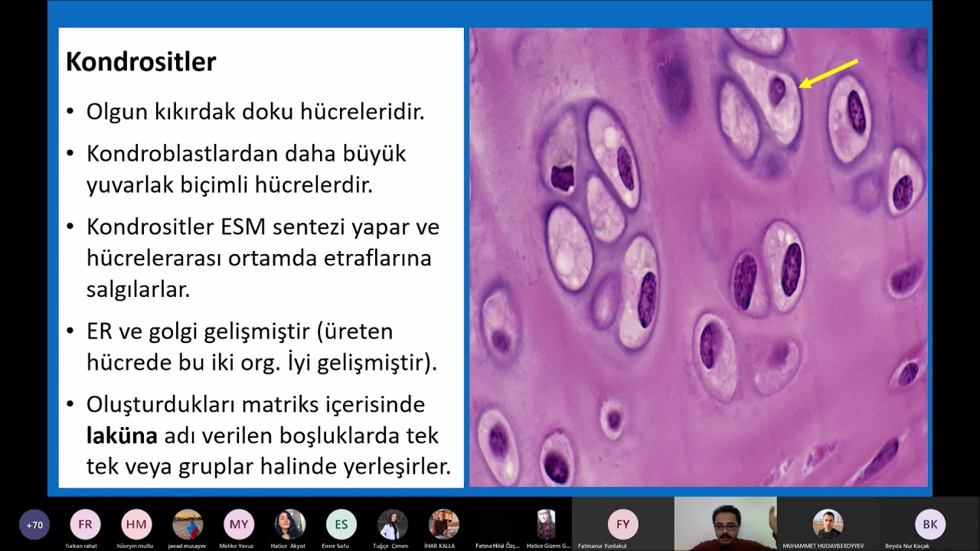Click Tuğçe Çimen's profile photo
Viewport: 980px width, 551px height.
tap(392, 524)
